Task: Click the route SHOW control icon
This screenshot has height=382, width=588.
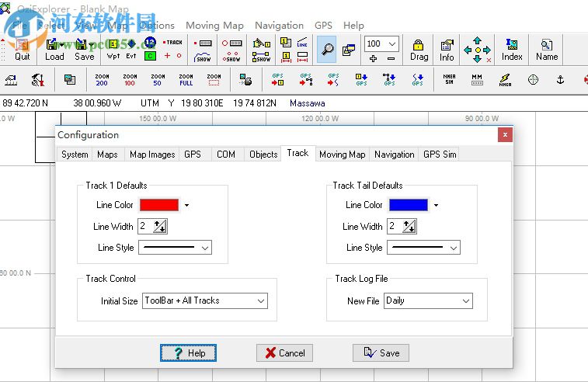Action: pyautogui.click(x=261, y=57)
